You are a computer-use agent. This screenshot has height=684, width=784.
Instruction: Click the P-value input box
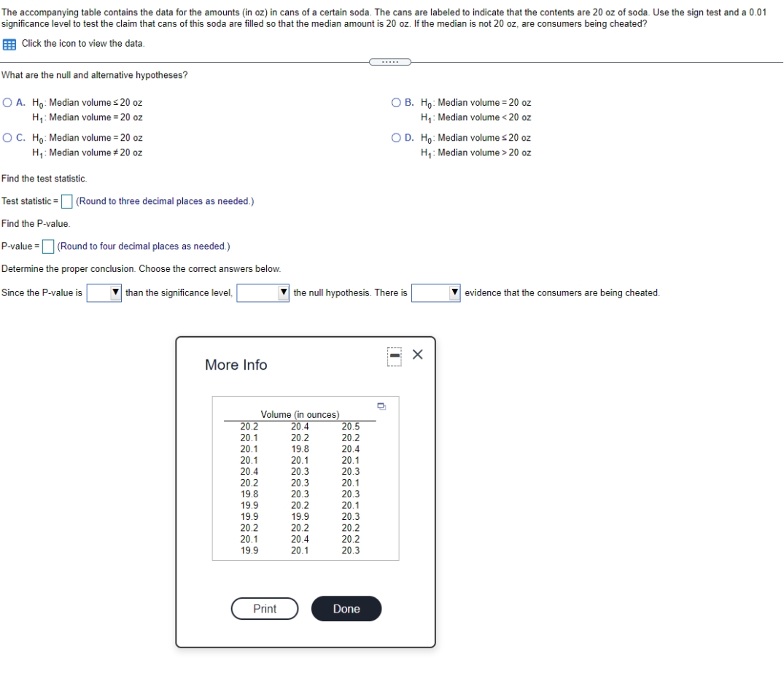48,246
